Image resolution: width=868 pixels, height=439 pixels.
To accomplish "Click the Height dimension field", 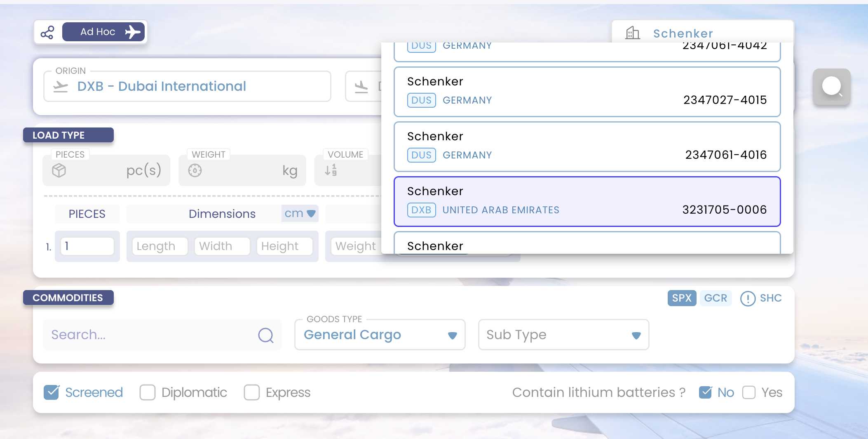I will click(x=284, y=246).
